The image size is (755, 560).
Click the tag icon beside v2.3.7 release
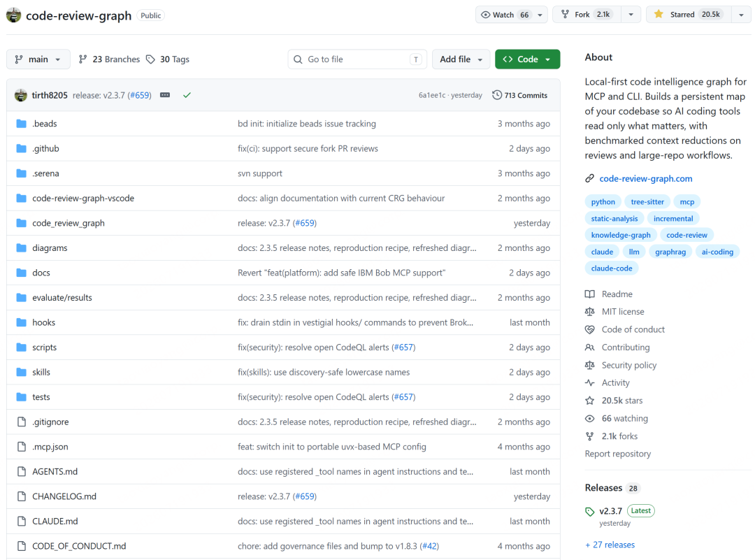click(589, 511)
